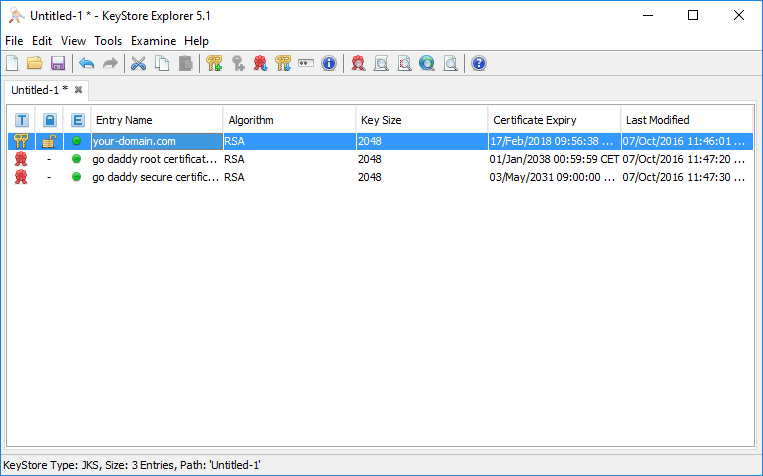Select the go daddy root certificate entry
This screenshot has width=763, height=476.
tap(154, 159)
